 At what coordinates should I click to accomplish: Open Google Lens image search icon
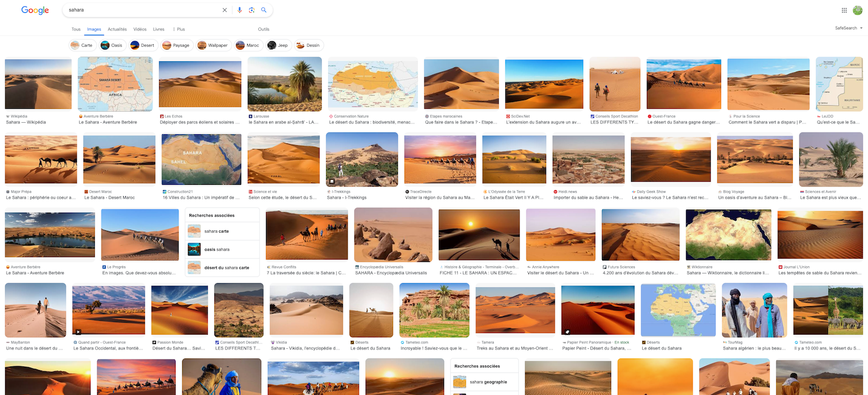click(251, 10)
